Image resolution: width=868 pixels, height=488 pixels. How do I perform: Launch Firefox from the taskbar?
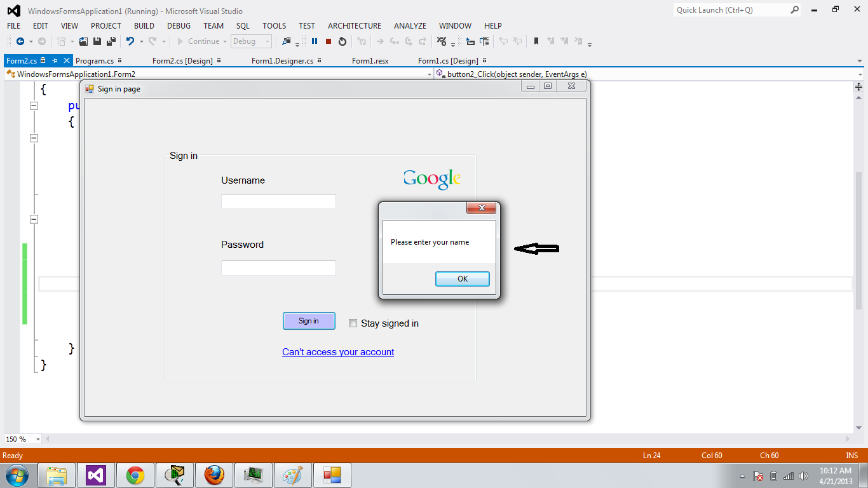pyautogui.click(x=214, y=475)
